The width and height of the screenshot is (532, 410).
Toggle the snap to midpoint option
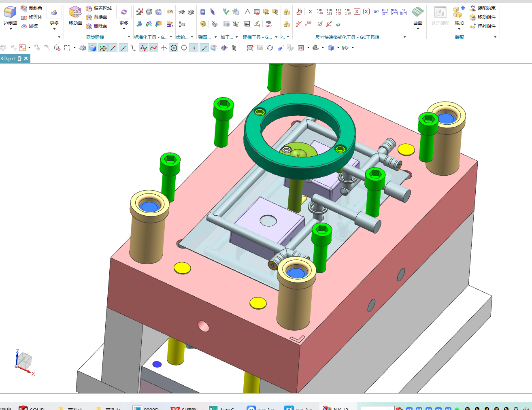(123, 48)
